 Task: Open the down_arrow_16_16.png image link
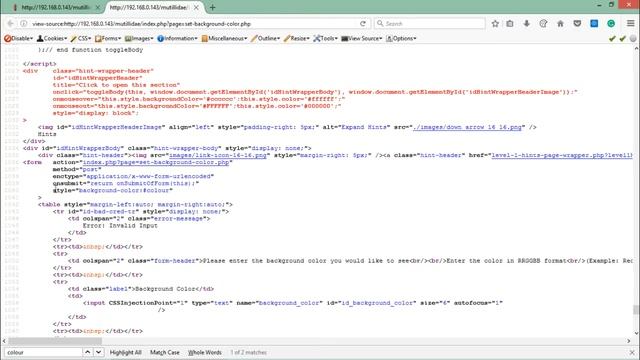467,127
